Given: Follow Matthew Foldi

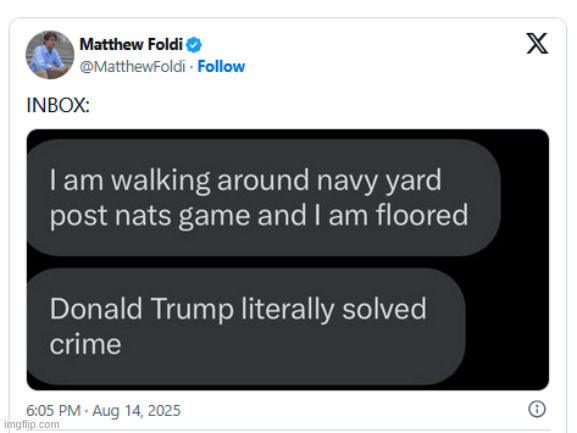Looking at the screenshot, I should coord(221,67).
